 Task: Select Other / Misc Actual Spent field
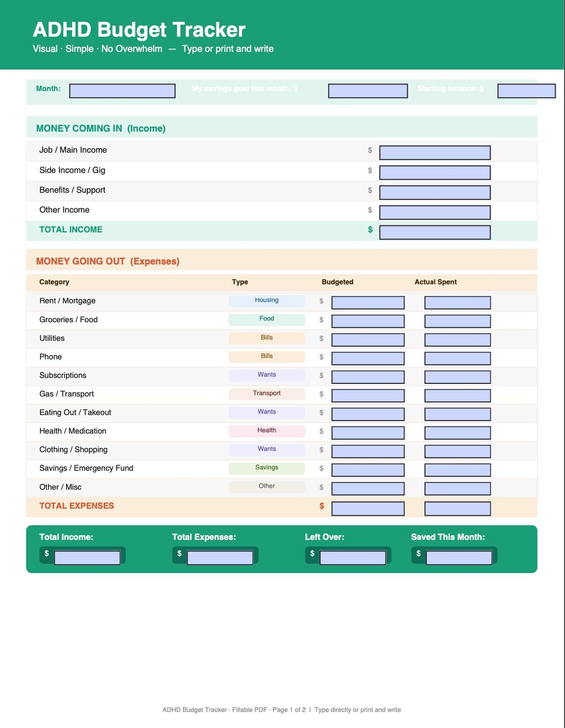pyautogui.click(x=457, y=488)
